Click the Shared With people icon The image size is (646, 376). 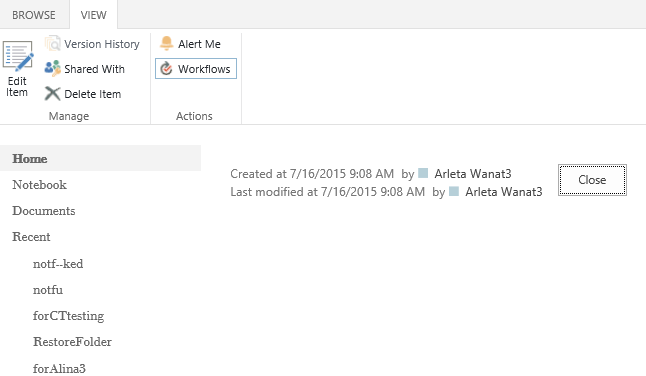click(52, 69)
